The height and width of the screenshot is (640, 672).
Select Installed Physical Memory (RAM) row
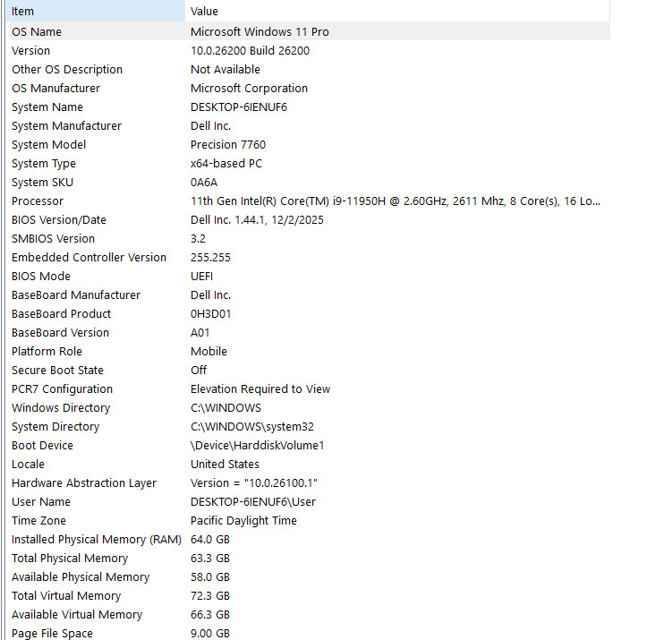point(310,540)
